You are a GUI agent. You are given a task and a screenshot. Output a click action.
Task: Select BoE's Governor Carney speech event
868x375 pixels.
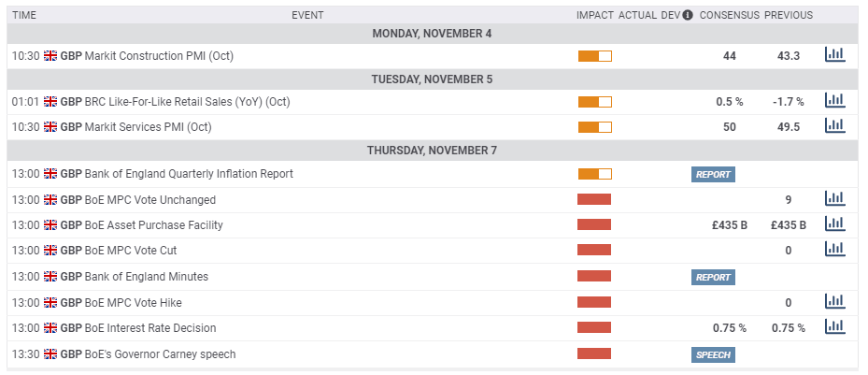(160, 354)
